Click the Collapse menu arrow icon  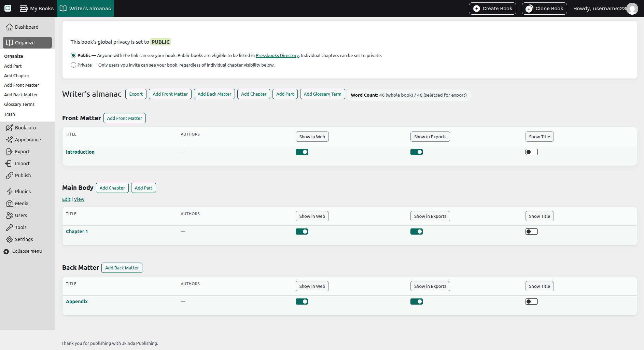(x=6, y=251)
